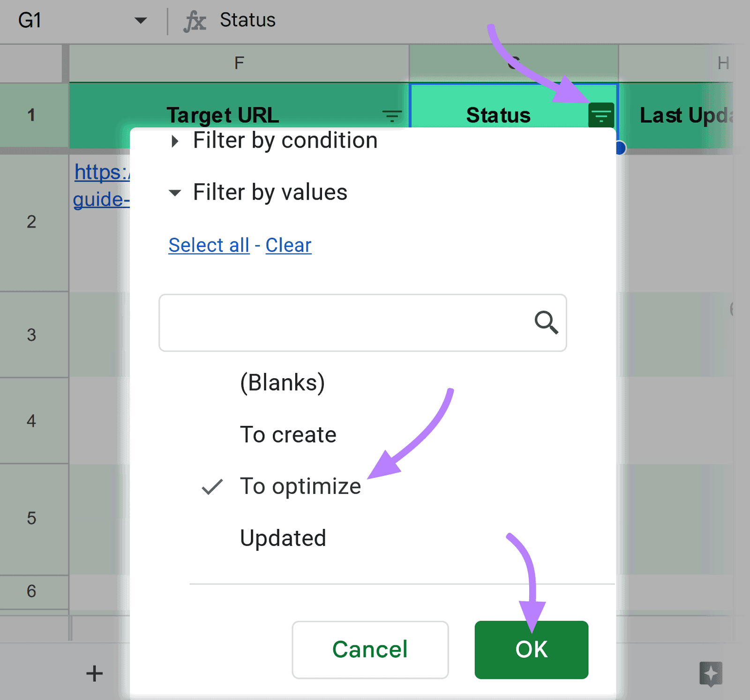
Task: Click inside the filter search field
Action: tap(328, 322)
